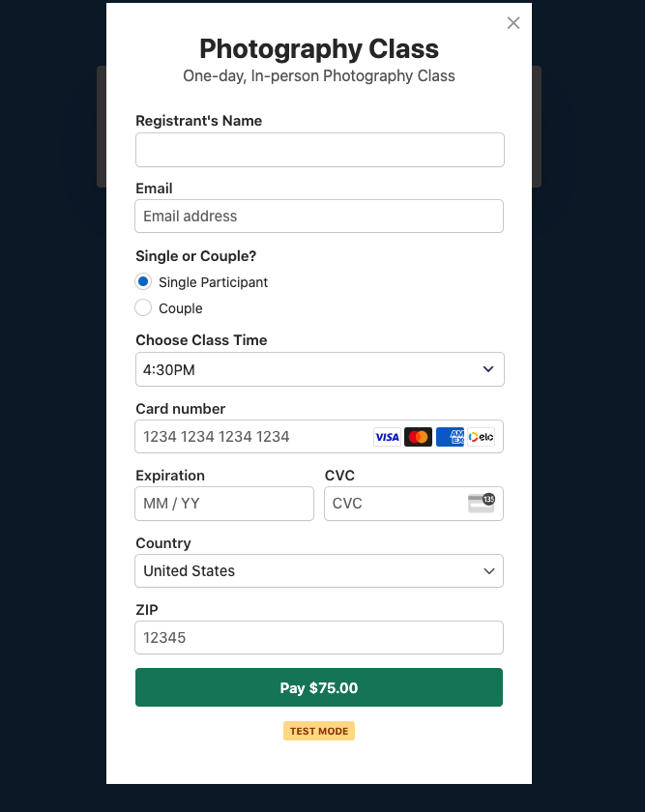This screenshot has width=645, height=812.
Task: Click the Elo card icon
Action: pyautogui.click(x=481, y=437)
